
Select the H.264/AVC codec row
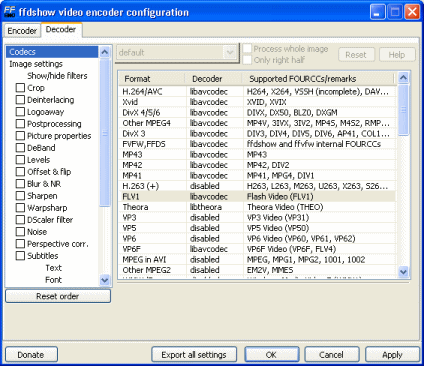[x=257, y=92]
